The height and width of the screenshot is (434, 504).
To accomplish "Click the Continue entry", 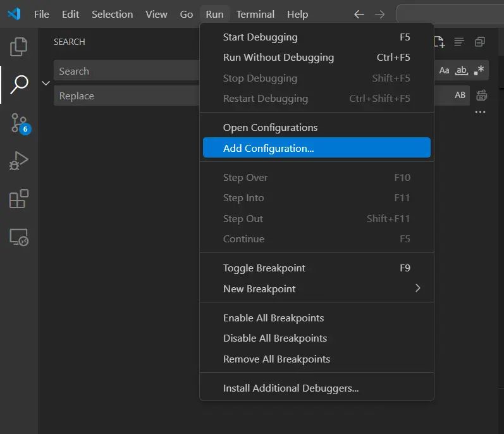I will (317, 239).
